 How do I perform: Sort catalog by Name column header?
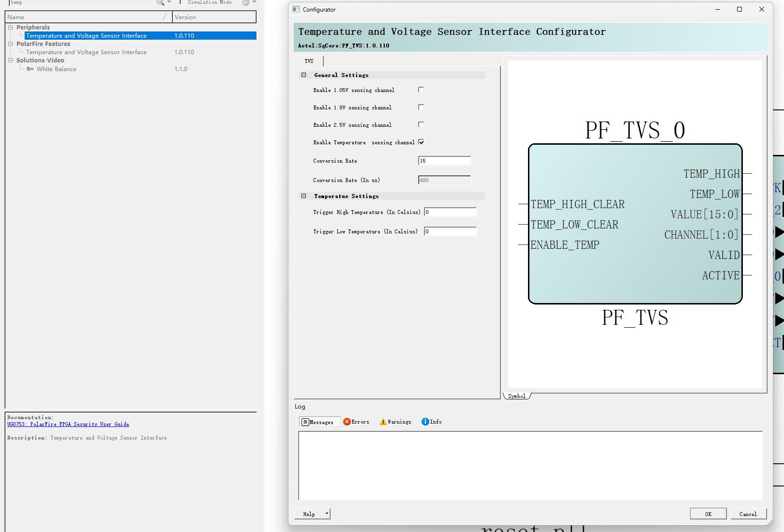tap(89, 17)
